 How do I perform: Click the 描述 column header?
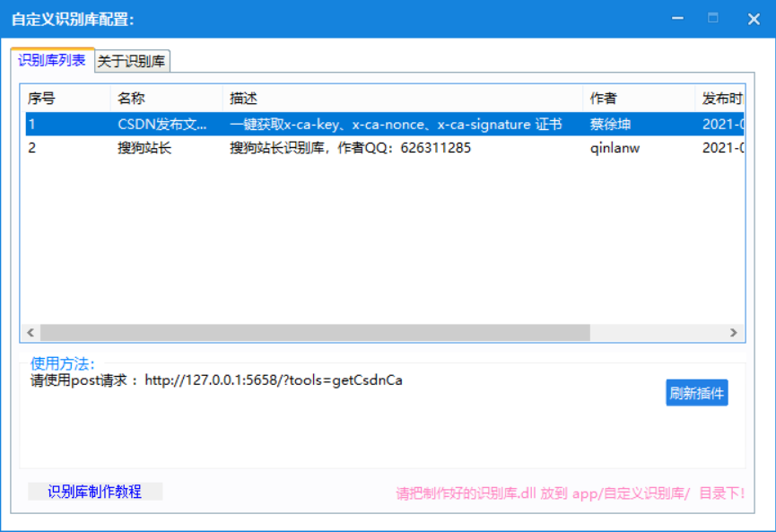403,98
